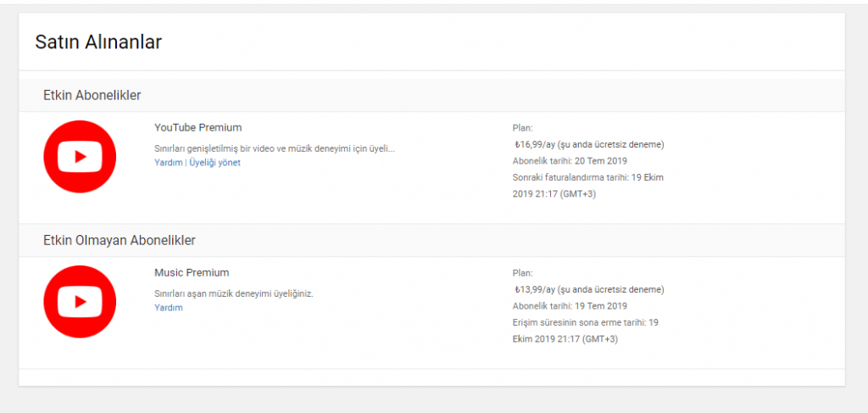
Task: Click the Plan label in Music Premium row
Action: pos(522,273)
